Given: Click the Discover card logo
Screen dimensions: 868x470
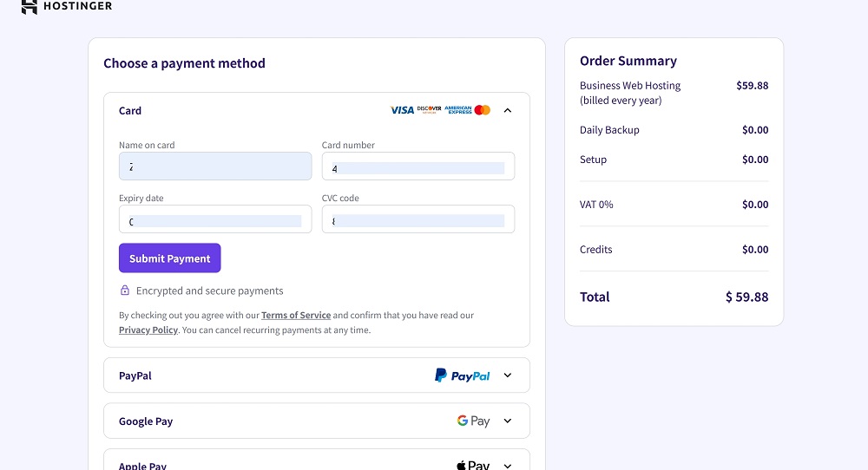Looking at the screenshot, I should tap(429, 109).
